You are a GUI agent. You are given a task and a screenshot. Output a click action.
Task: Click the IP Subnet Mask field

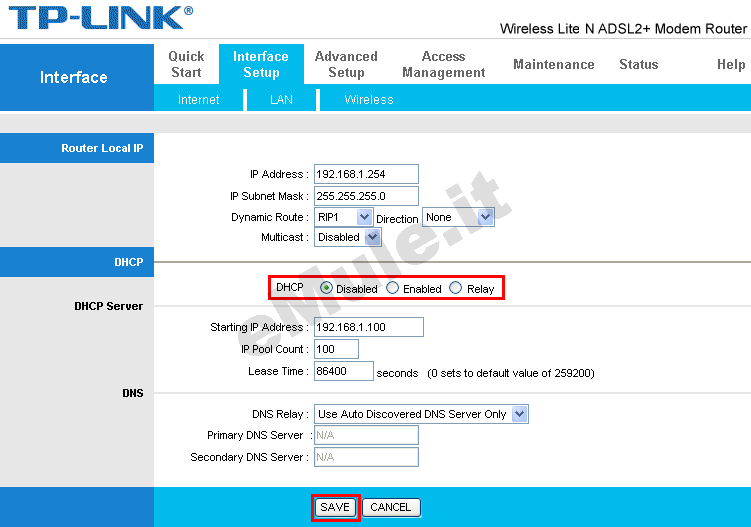[x=366, y=196]
